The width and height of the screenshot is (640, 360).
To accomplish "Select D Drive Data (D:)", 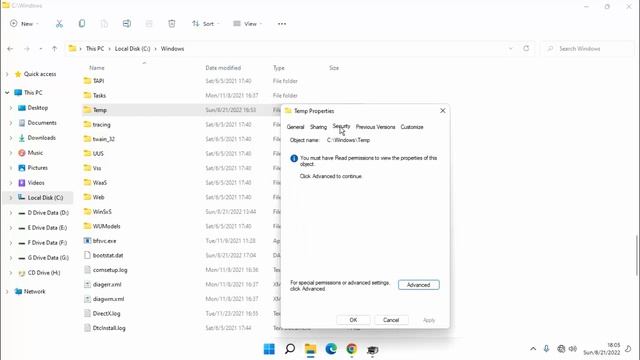I will [x=48, y=213].
